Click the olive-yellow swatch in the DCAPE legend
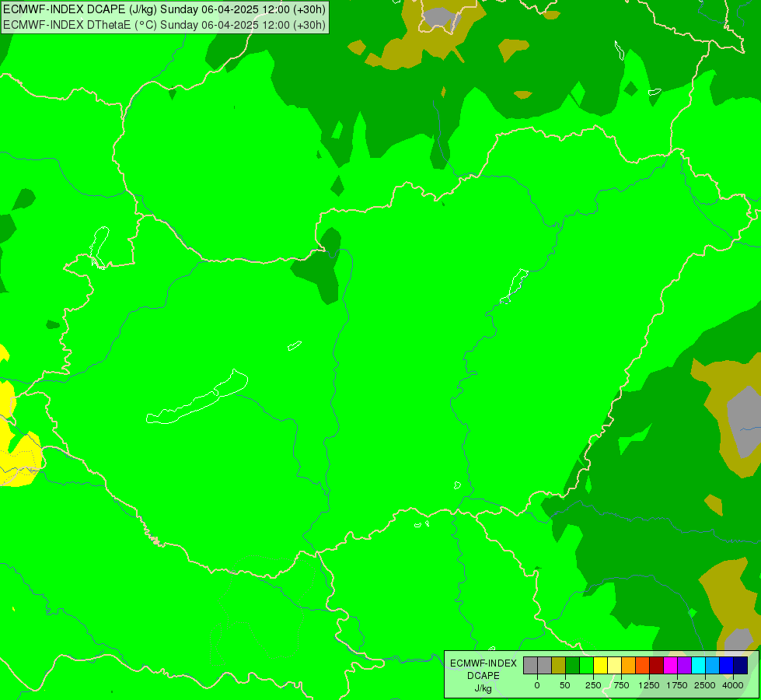The height and width of the screenshot is (700, 761). tap(559, 665)
